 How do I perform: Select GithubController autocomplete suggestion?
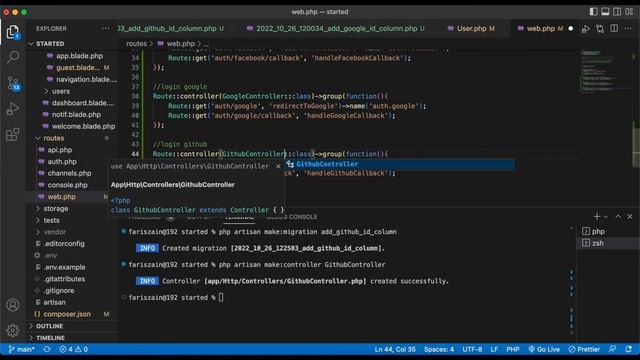tap(400, 164)
